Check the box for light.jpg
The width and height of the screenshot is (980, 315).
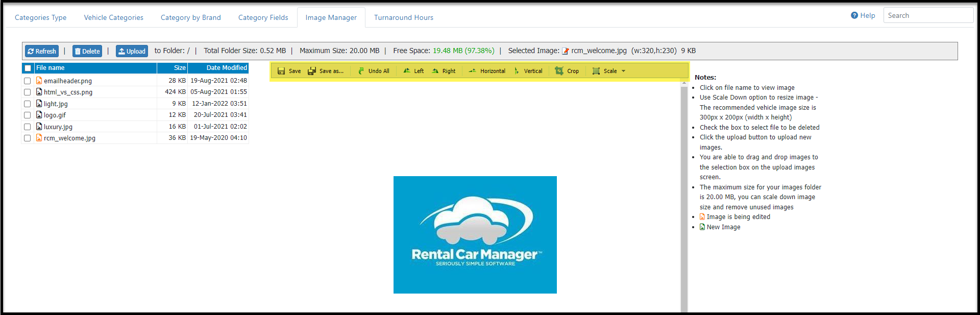[x=28, y=104]
